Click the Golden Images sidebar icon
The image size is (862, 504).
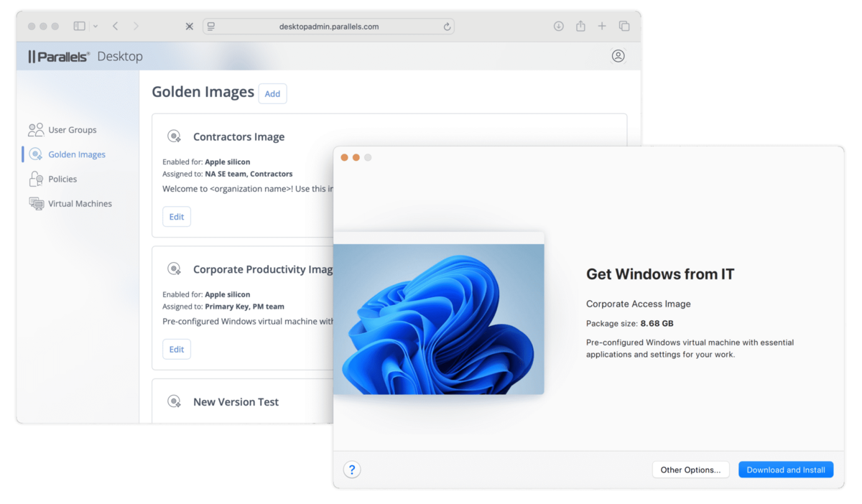click(36, 154)
